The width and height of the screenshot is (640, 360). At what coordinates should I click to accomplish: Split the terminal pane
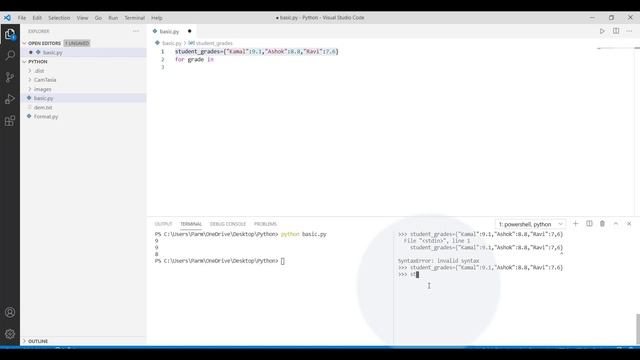[x=589, y=224]
